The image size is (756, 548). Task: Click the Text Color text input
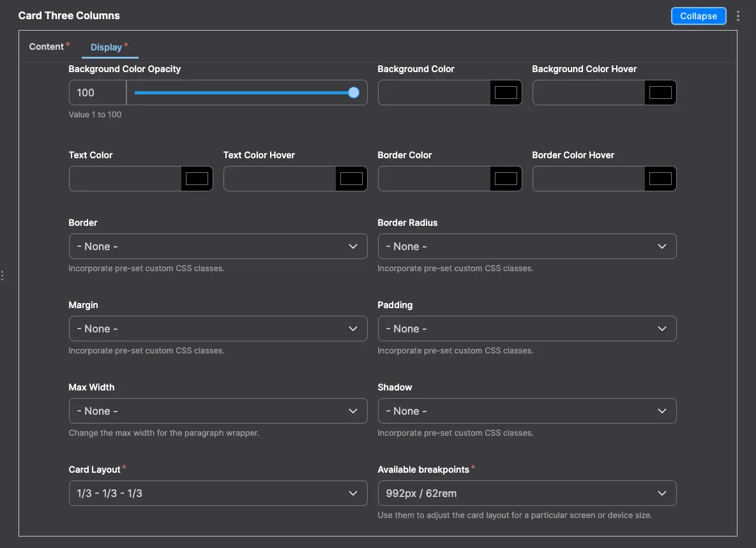pyautogui.click(x=125, y=179)
